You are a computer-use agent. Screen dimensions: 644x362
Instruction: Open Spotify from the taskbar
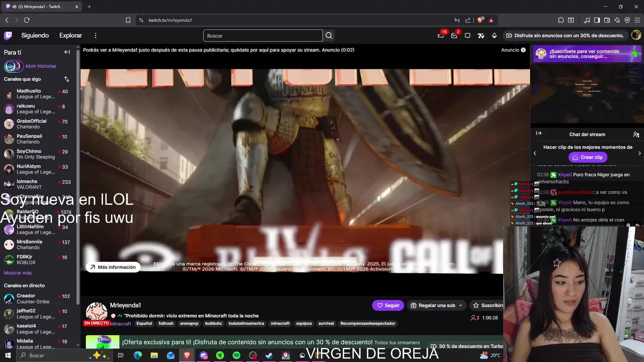236,355
